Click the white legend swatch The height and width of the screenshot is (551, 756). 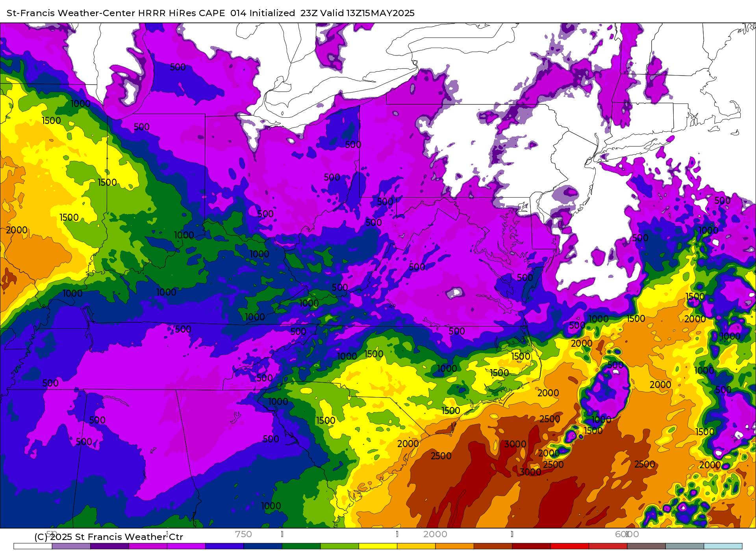(33, 546)
